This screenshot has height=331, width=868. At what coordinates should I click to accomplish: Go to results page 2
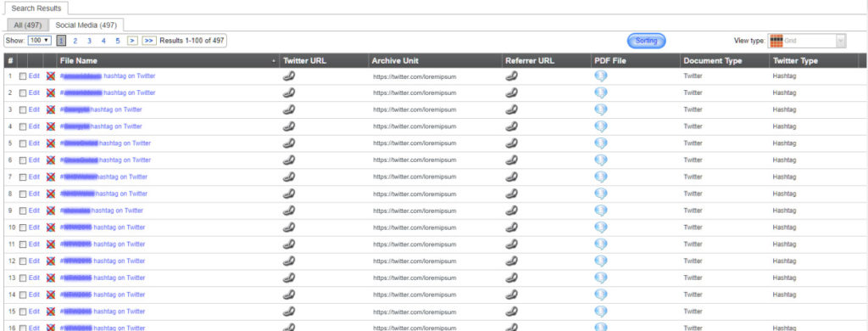(75, 41)
